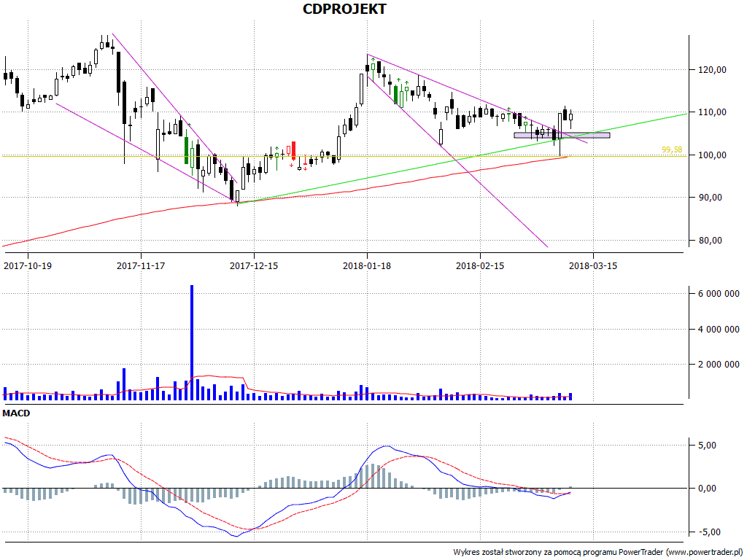Image resolution: width=747 pixels, height=560 pixels.
Task: Click the 4 000 000 volume label
Action: click(719, 329)
